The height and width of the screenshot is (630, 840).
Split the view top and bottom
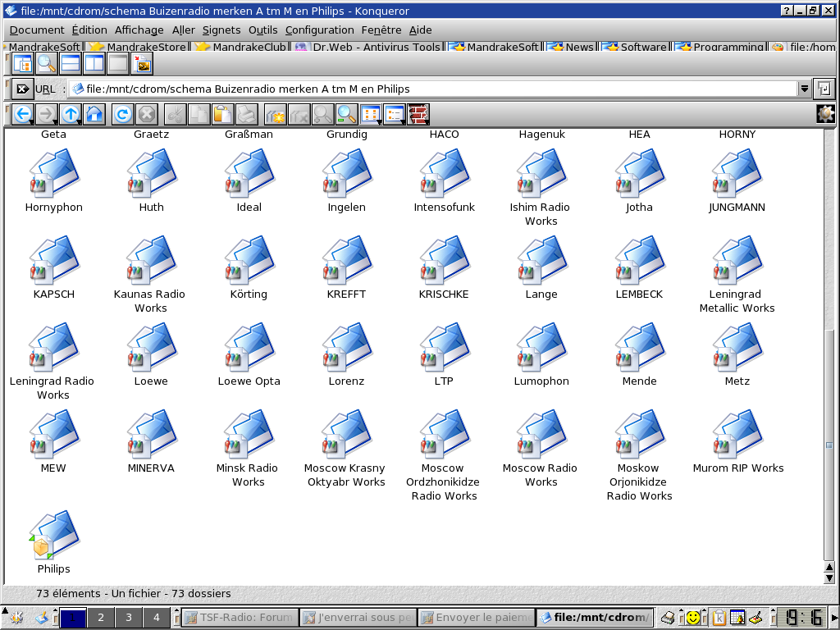tap(71, 64)
